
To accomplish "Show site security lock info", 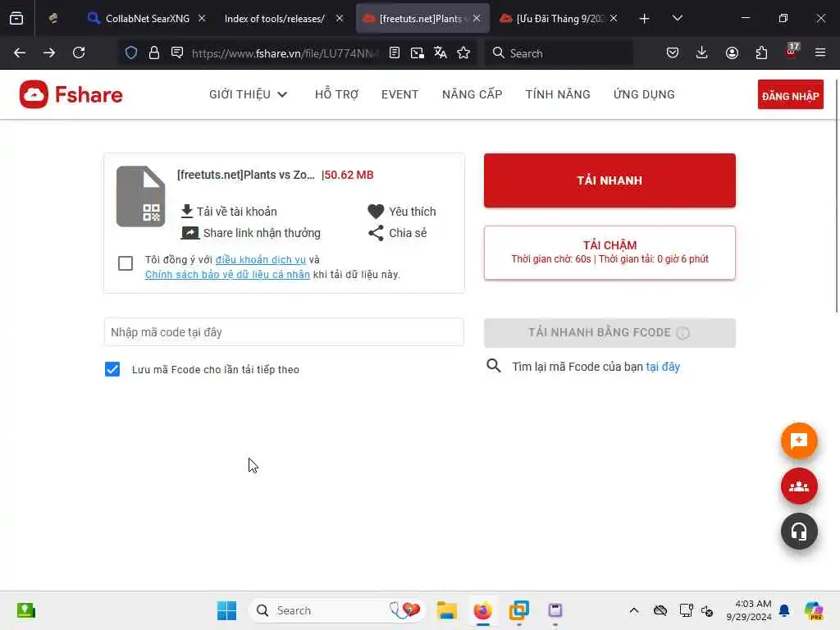I will coord(154,52).
